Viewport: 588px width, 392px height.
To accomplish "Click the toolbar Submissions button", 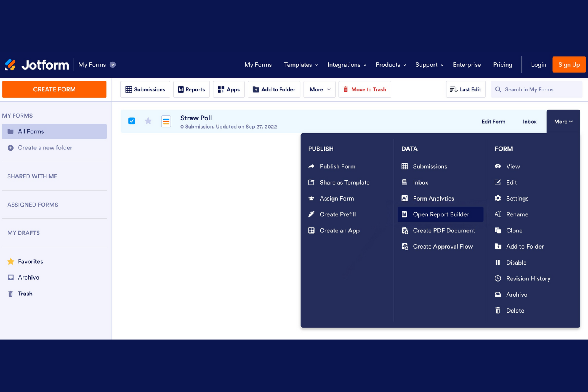I will (x=145, y=89).
